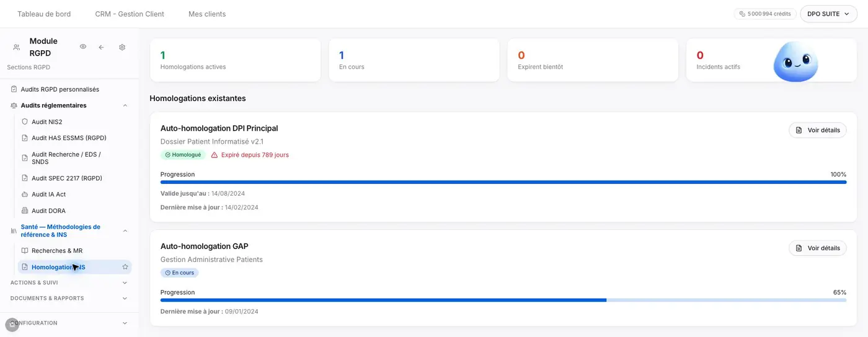Screen dimensions: 868x337
Task: Toggle the eye visibility icon beside Module RGPD
Action: 83,47
